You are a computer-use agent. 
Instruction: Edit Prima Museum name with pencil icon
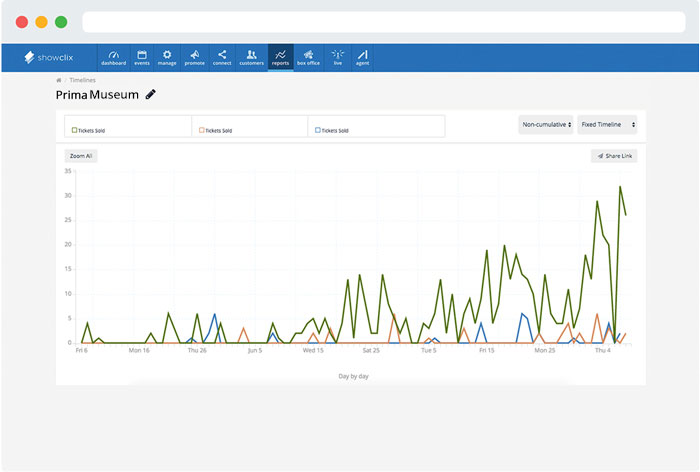tap(151, 94)
